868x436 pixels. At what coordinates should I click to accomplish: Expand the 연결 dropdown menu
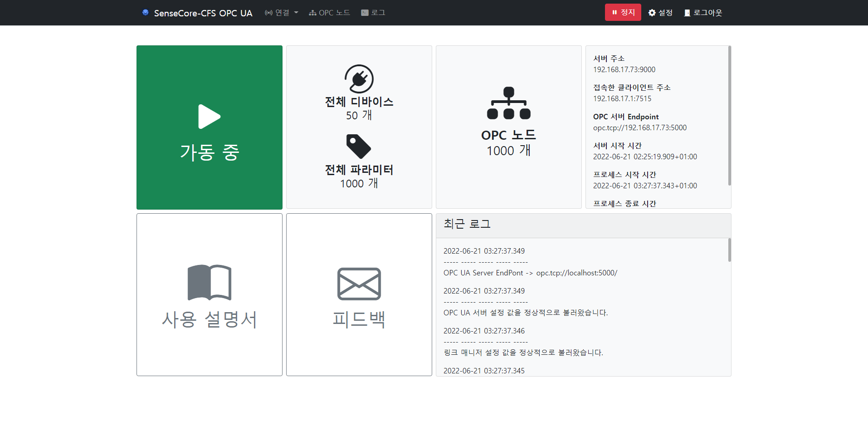pos(281,13)
